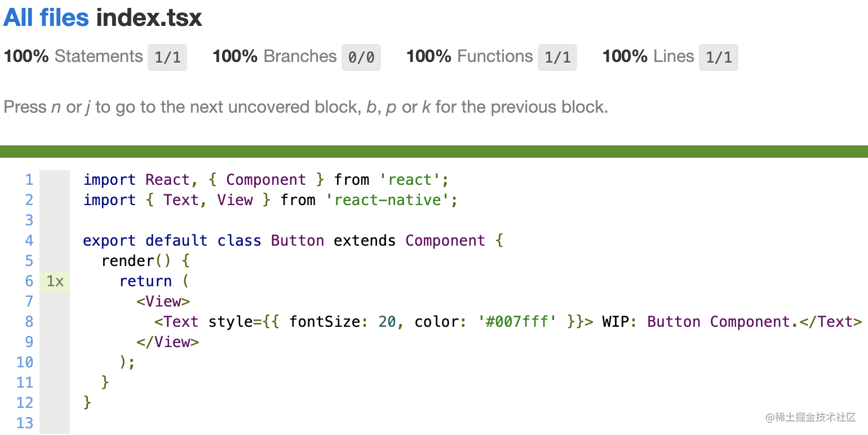Click the 100% Lines label
Image resolution: width=868 pixels, height=435 pixels.
[x=648, y=56]
